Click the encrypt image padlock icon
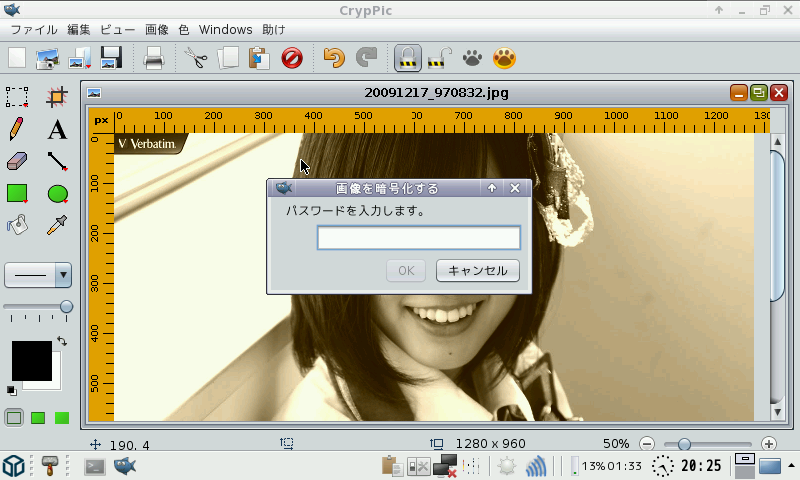 (x=407, y=58)
